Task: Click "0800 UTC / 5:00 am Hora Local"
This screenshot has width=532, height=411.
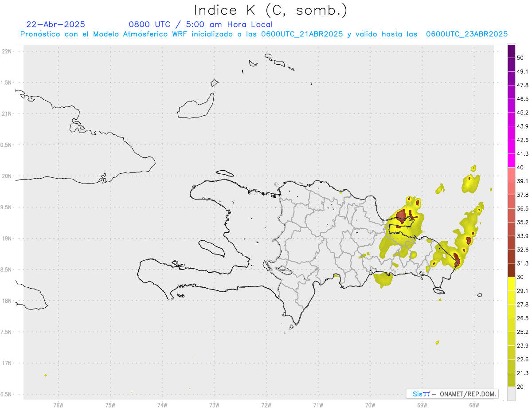Action: tap(201, 25)
